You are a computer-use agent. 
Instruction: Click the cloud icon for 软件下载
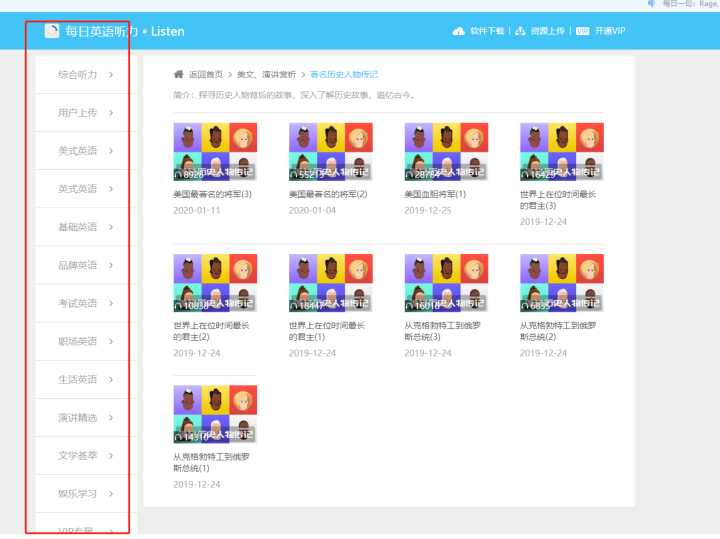pyautogui.click(x=458, y=31)
